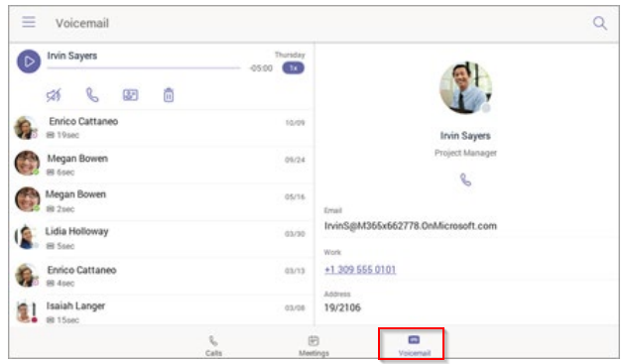Click Isaiah Langer's avatar
The height and width of the screenshot is (364, 624).
click(x=26, y=311)
